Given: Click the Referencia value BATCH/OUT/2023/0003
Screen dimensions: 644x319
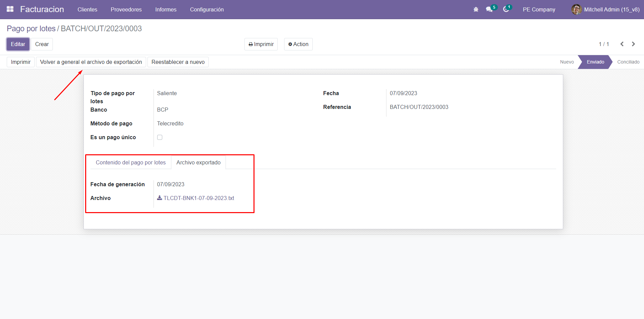Looking at the screenshot, I should [x=419, y=107].
